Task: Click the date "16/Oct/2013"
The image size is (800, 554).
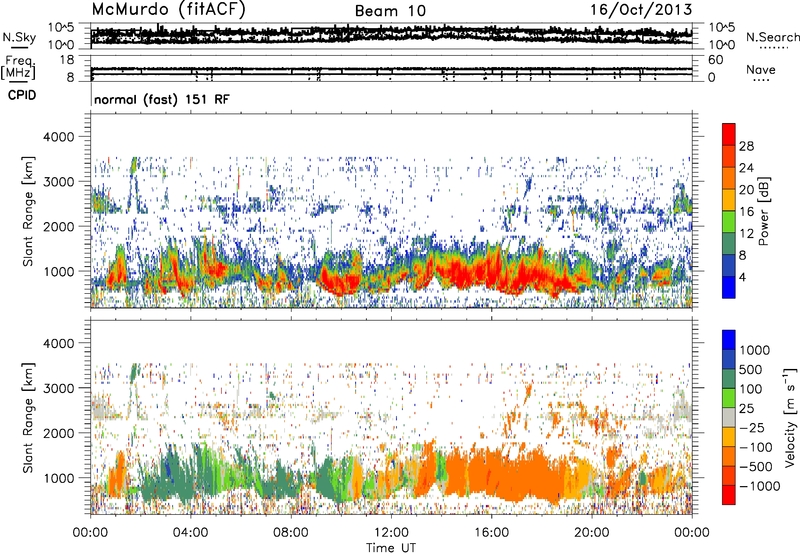Action: 641,10
